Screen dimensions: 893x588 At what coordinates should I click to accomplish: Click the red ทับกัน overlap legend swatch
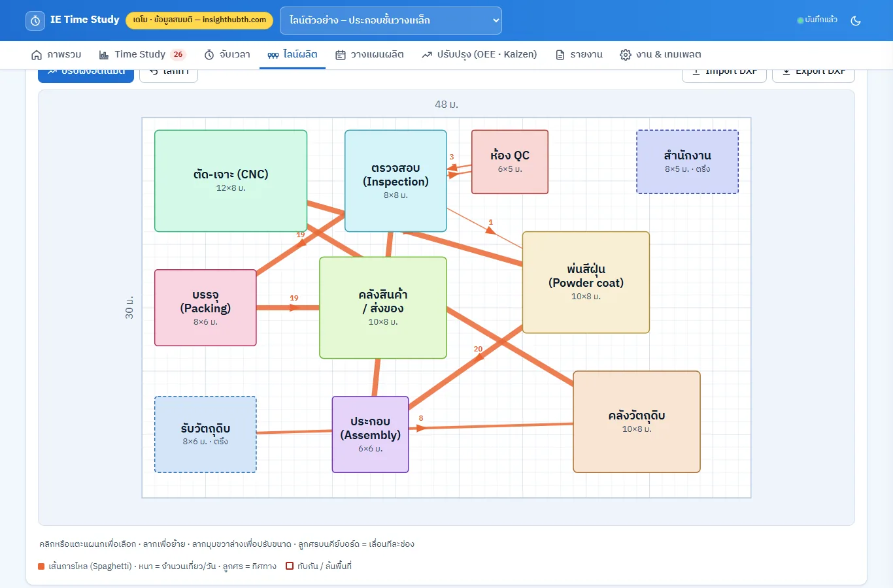[x=290, y=566]
